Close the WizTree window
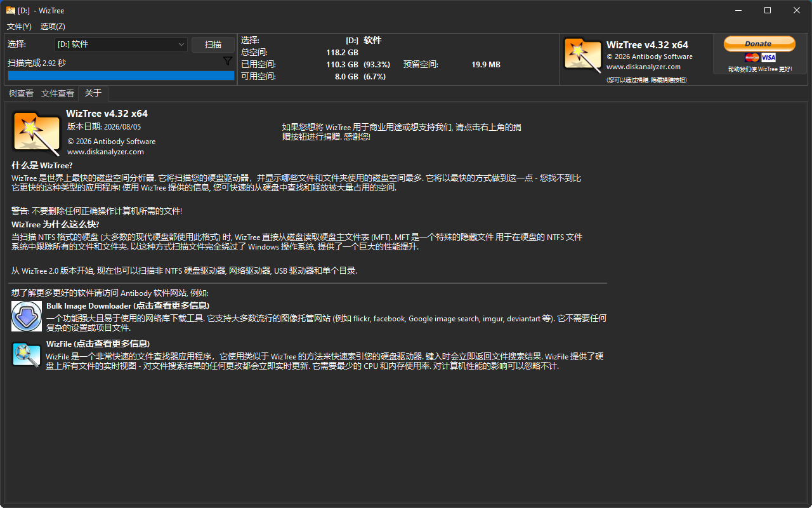The image size is (812, 508). click(797, 10)
